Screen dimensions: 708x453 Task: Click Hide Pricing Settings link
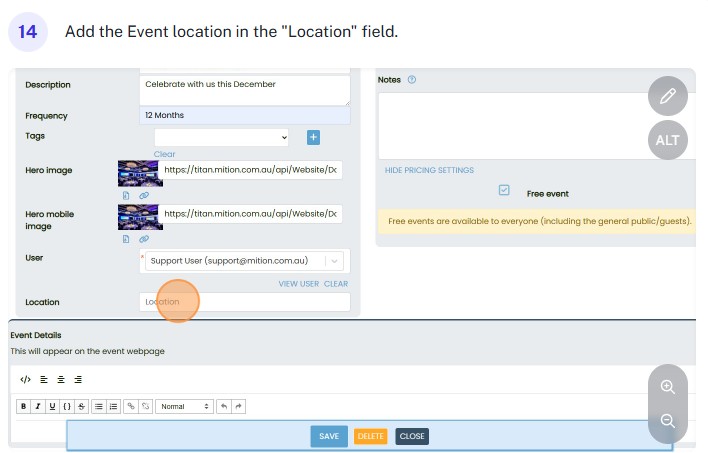pos(429,170)
